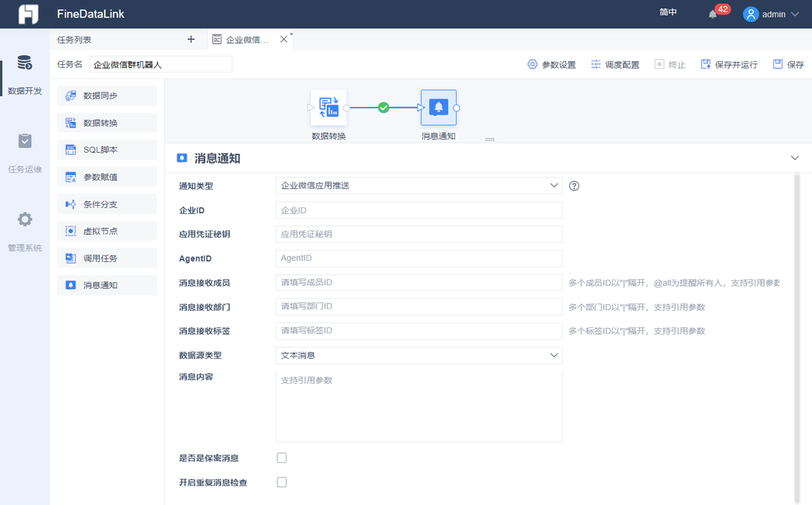Viewport: 812px width, 505px height.
Task: Click the 应用凭证秘钥 input field
Action: pos(419,234)
